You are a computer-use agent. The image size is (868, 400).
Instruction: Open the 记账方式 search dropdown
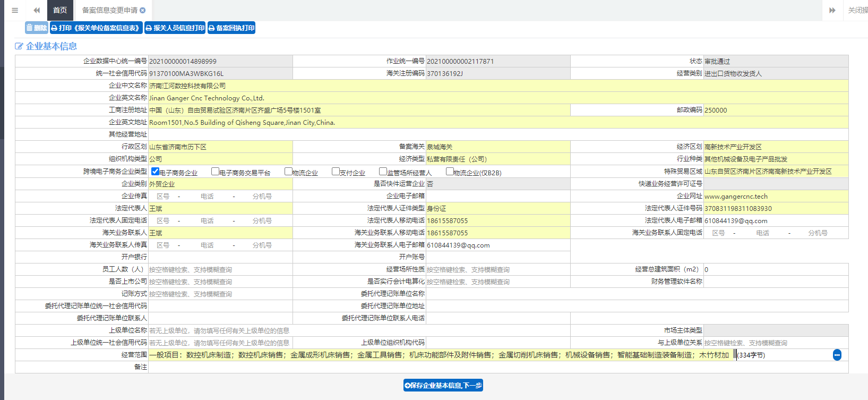(x=220, y=294)
